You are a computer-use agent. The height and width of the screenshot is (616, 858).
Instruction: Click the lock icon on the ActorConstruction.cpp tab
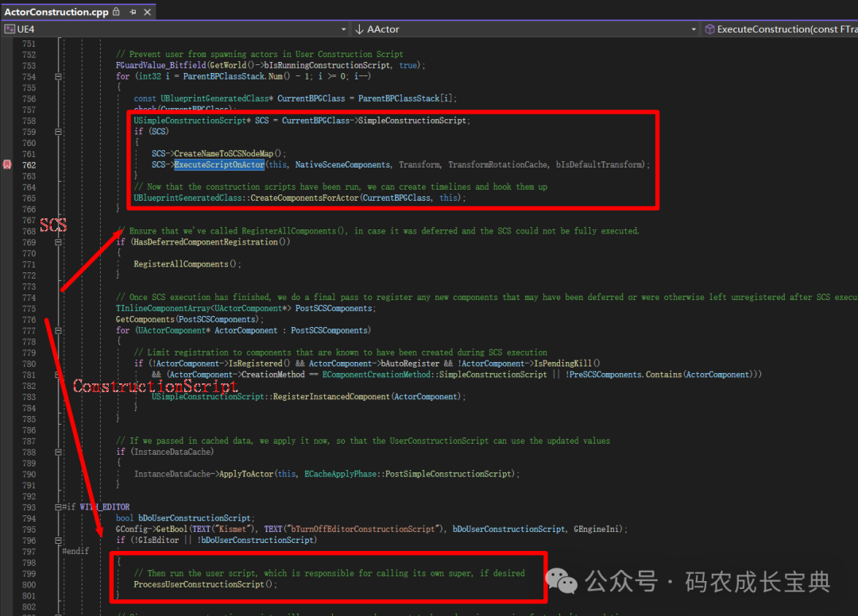click(x=115, y=12)
